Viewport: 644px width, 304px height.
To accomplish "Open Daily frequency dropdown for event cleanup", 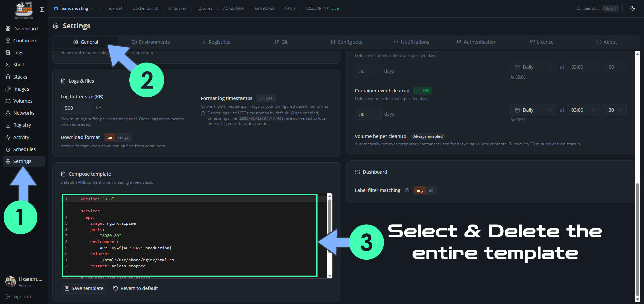I will point(534,110).
